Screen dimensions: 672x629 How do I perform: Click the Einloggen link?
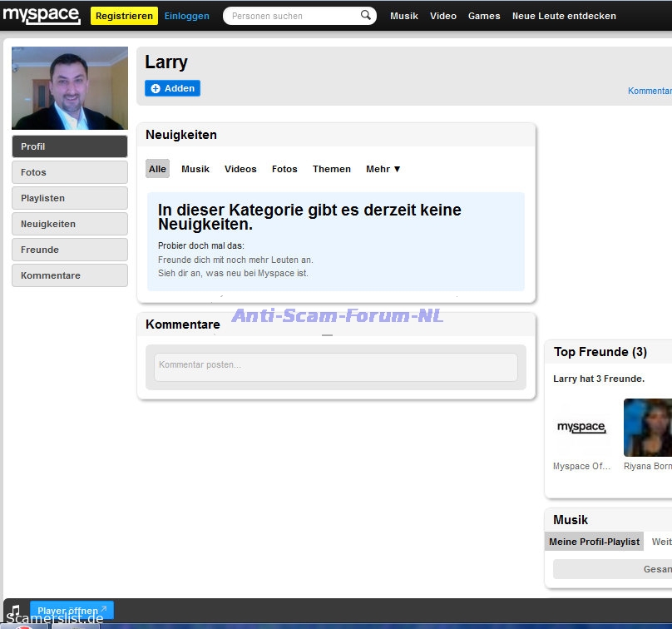point(187,16)
